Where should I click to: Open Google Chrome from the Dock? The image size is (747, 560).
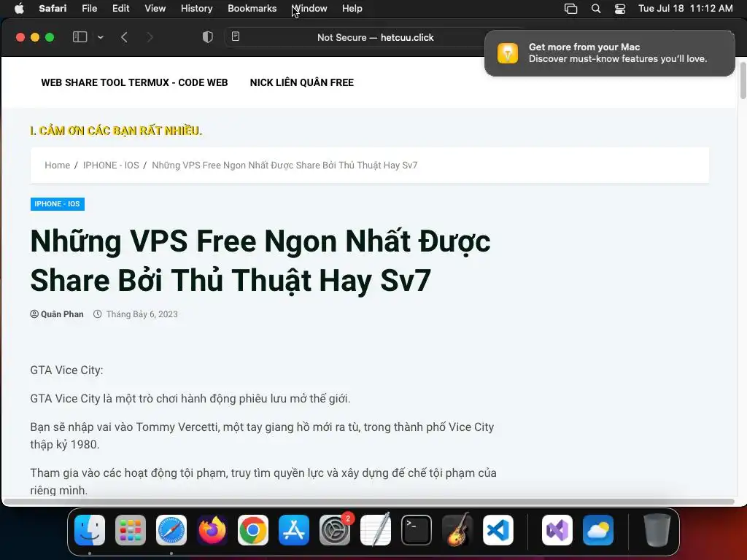[253, 530]
